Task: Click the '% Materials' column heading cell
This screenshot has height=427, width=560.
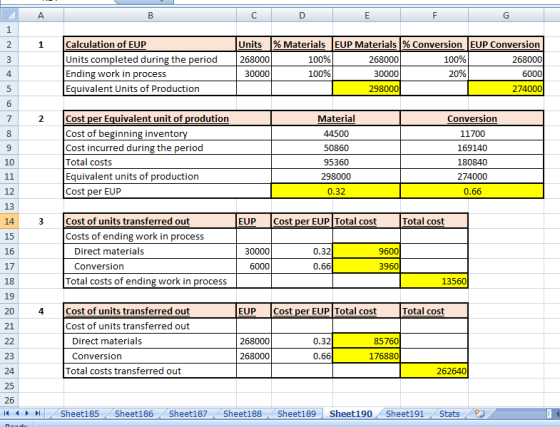Action: pyautogui.click(x=302, y=44)
